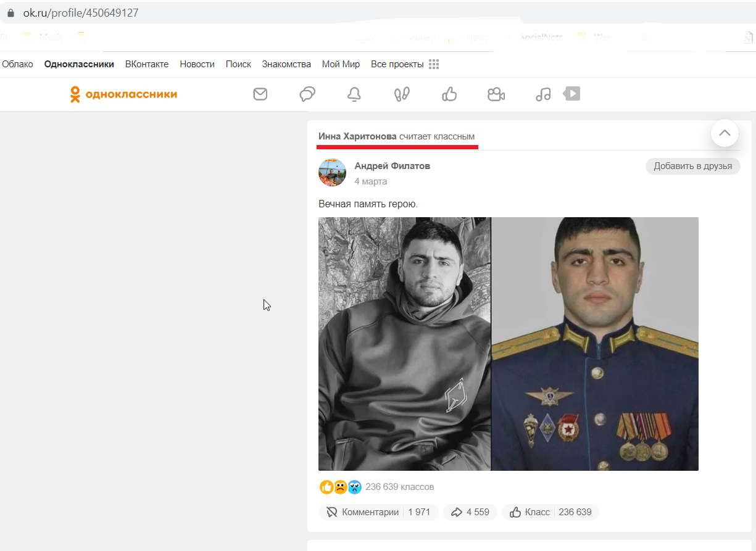The image size is (756, 551).
Task: Click the share arrow with 4 559
Action: pos(470,512)
